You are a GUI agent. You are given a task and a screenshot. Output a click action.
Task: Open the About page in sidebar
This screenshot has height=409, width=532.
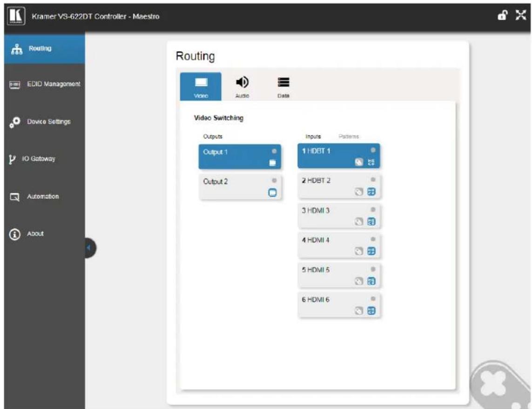[44, 234]
